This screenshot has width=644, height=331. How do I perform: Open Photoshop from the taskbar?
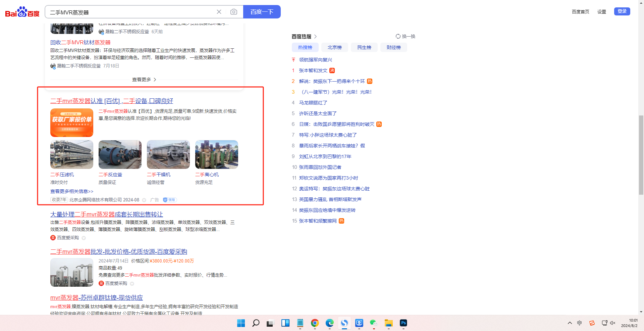click(403, 323)
